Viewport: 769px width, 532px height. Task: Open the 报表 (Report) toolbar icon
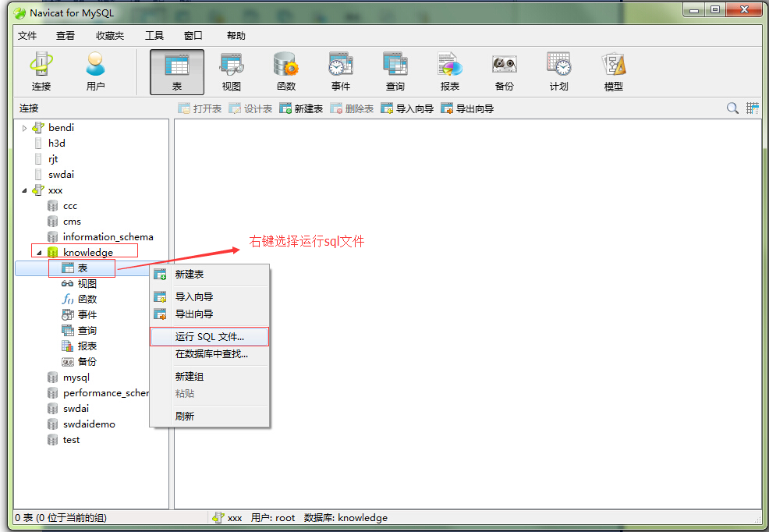(450, 72)
